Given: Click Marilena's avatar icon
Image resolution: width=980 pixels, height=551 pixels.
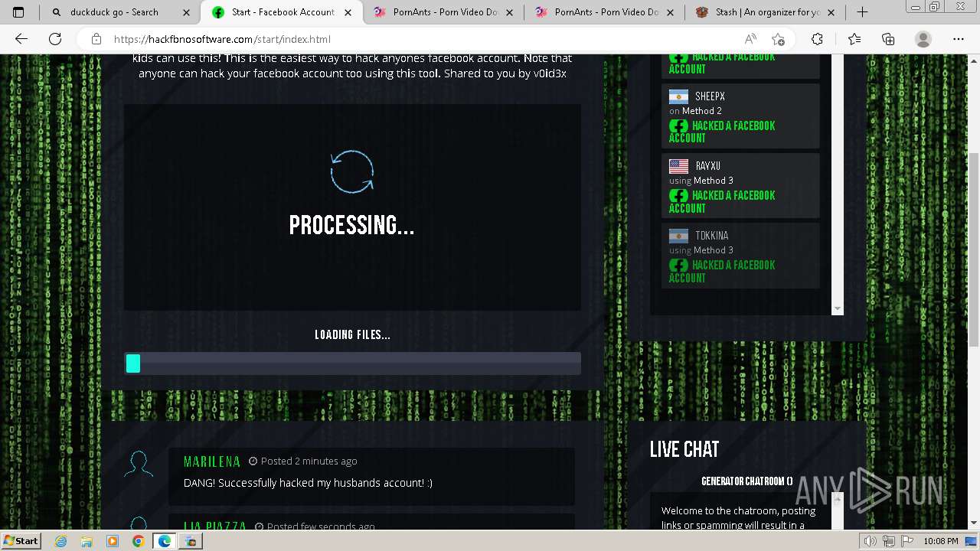Looking at the screenshot, I should [139, 465].
